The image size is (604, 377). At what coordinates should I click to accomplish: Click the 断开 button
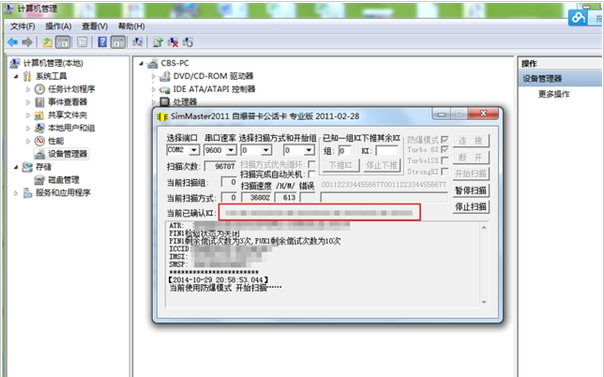tap(471, 157)
